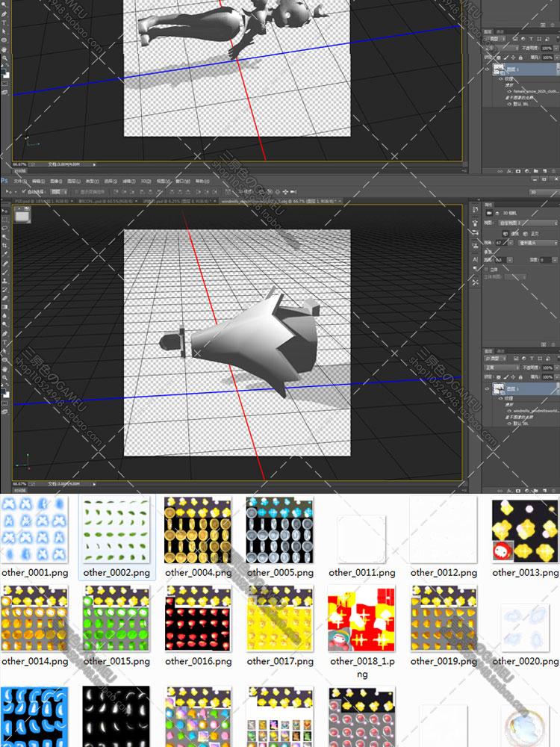
Task: Toggle the Auto-Select checkbox in options bar
Action: tap(24, 191)
